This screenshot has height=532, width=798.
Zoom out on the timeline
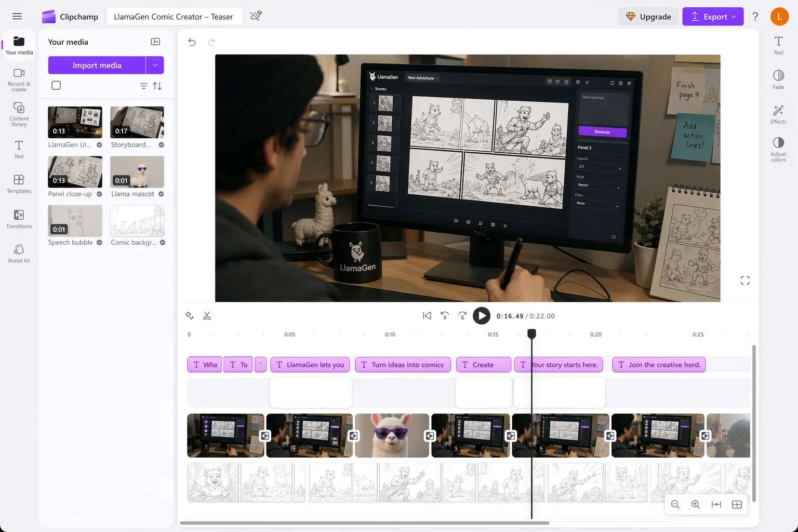[675, 504]
